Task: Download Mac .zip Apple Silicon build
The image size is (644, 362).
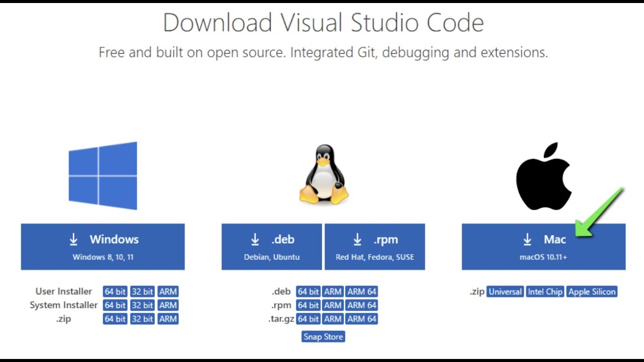Action: click(592, 292)
